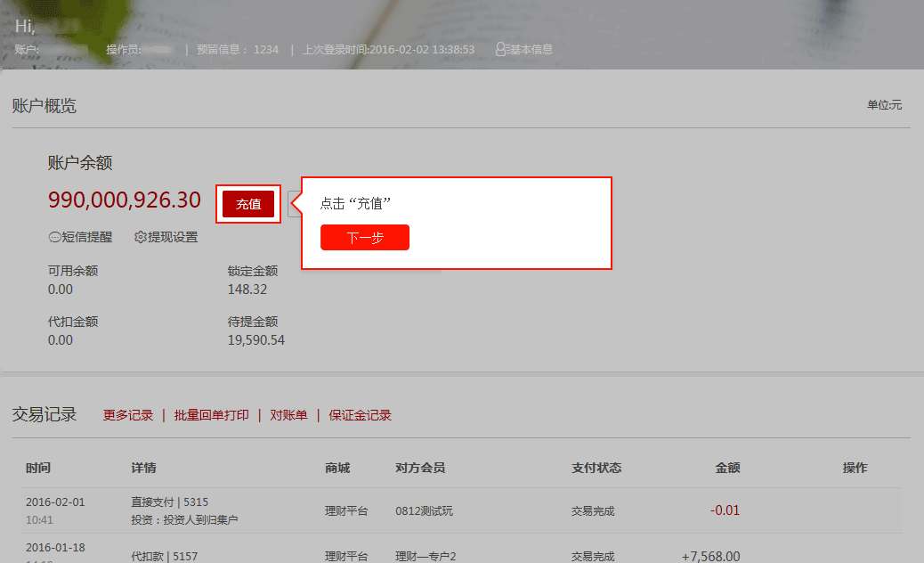The width and height of the screenshot is (924, 563).
Task: Click the -0.01 amount cell
Action: coord(725,510)
